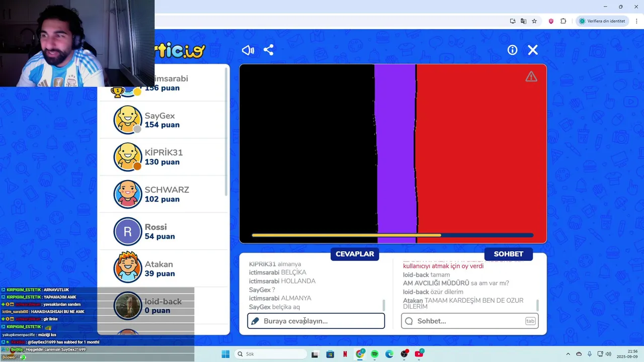This screenshot has height=362, width=644.
Task: Open Chrome three-dot menu
Action: click(x=636, y=21)
